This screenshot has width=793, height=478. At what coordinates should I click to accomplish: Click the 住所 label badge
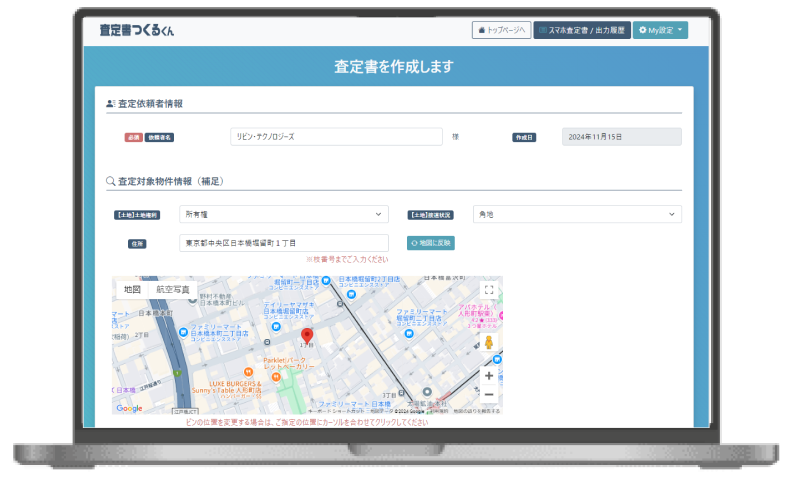137,244
